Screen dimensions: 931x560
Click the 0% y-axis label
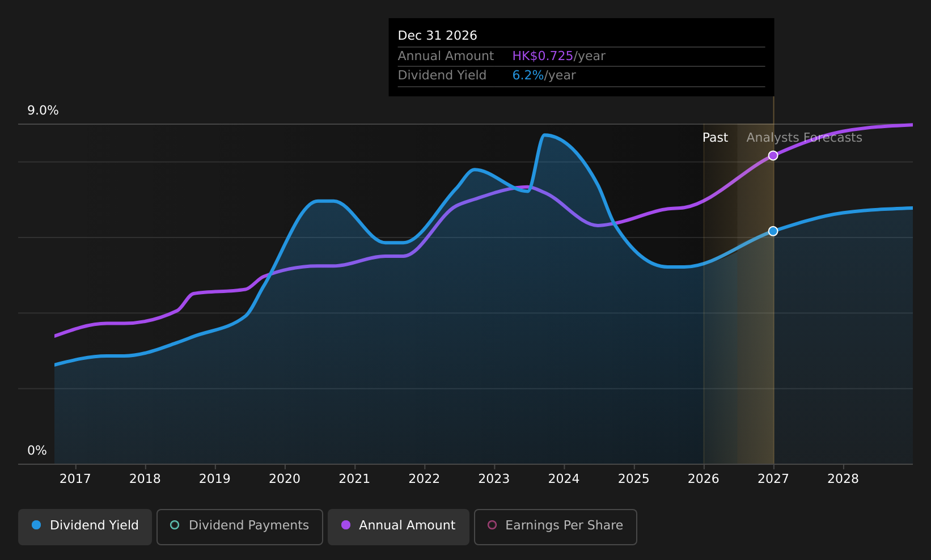[x=37, y=451]
